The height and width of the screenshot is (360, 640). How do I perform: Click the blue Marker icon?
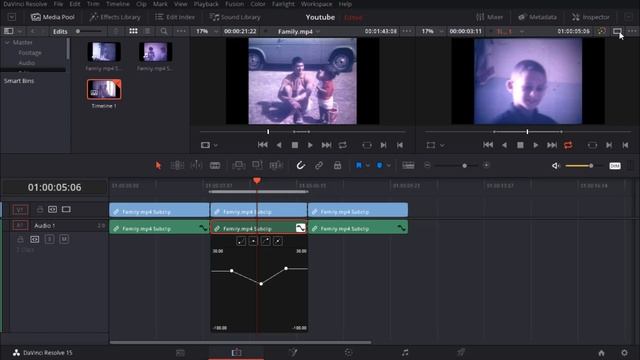pos(380,165)
